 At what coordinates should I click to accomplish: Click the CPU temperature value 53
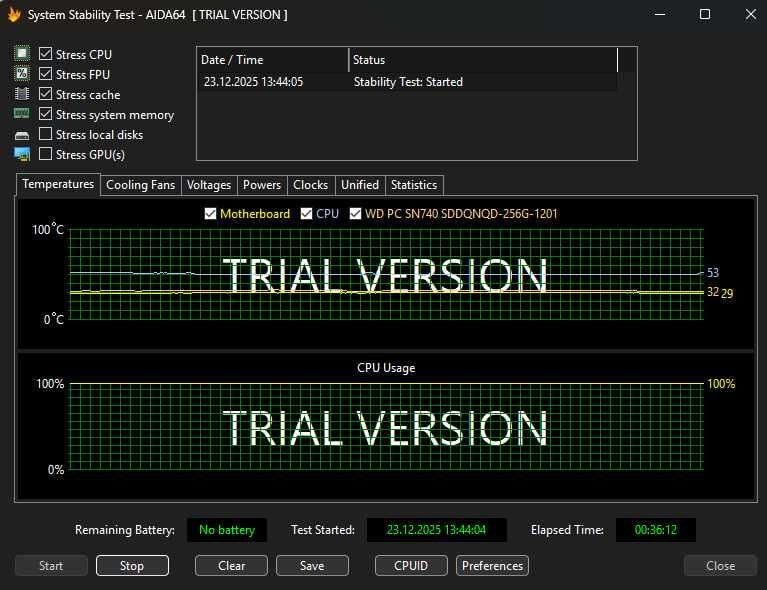coord(713,272)
